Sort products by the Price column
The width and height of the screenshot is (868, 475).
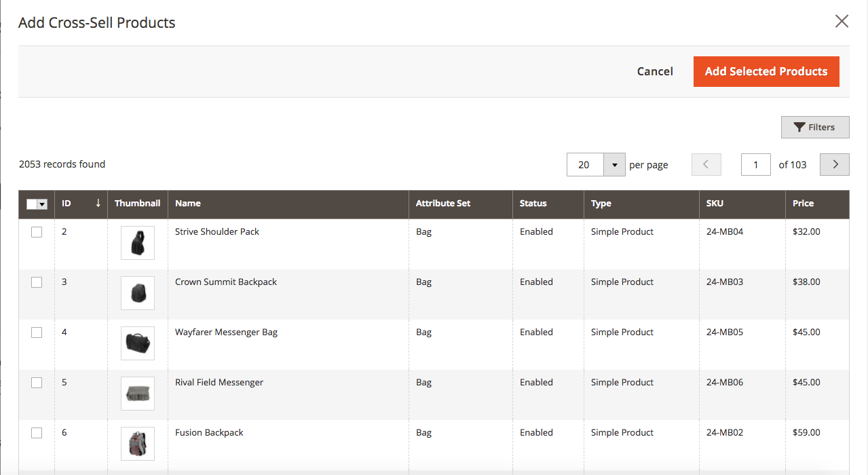(x=803, y=204)
